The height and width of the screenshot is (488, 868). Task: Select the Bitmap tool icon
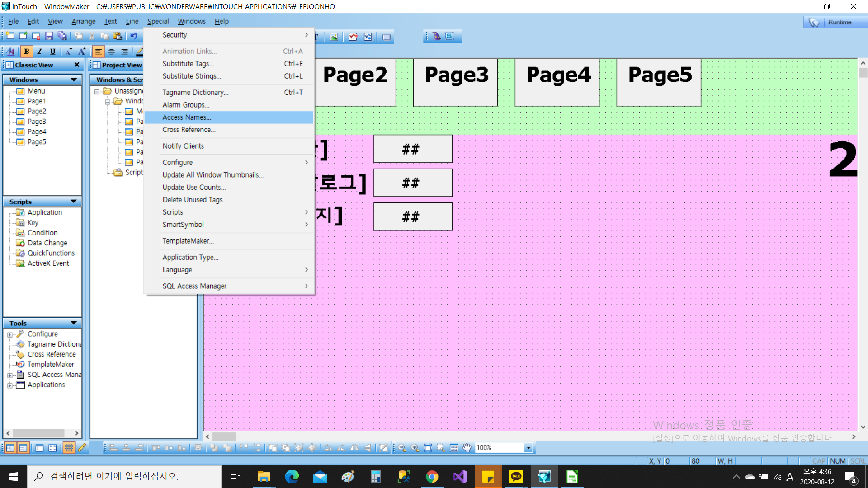pos(334,37)
